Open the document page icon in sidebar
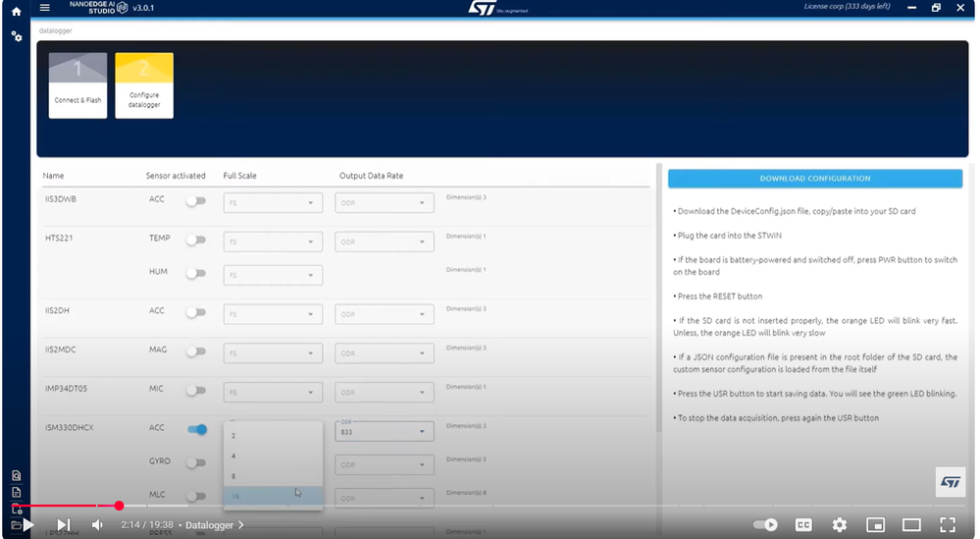 (17, 492)
